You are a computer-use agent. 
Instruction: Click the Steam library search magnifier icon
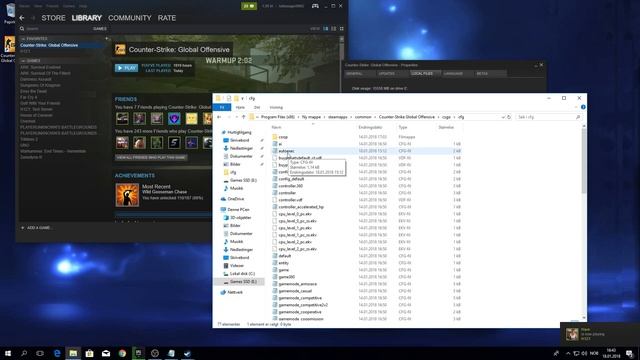pyautogui.click(x=22, y=29)
